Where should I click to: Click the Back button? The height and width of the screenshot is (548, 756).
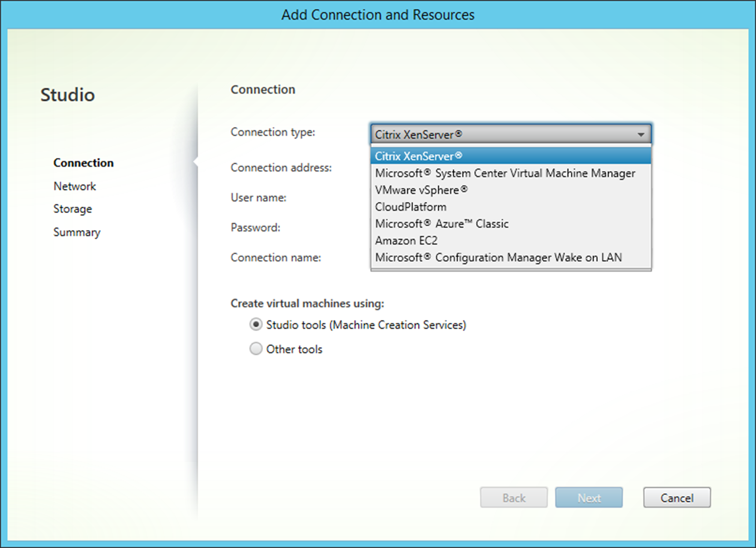coord(514,497)
